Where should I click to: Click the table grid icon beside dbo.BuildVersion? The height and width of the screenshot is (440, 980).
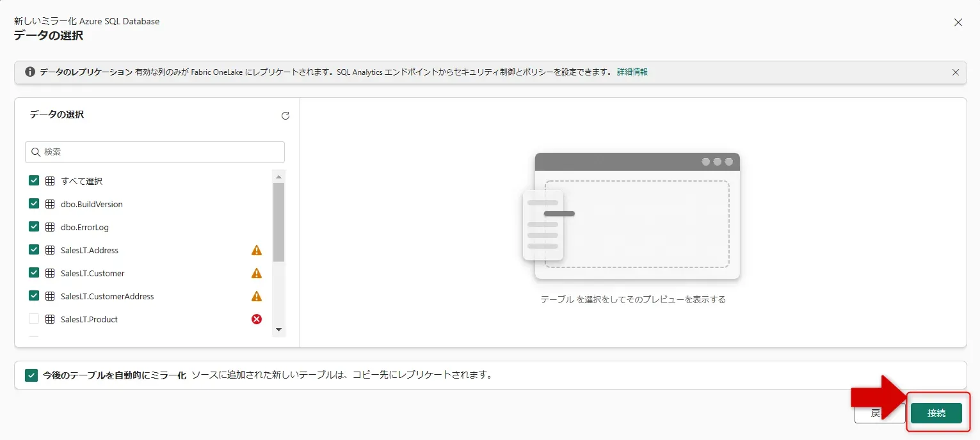pos(50,203)
